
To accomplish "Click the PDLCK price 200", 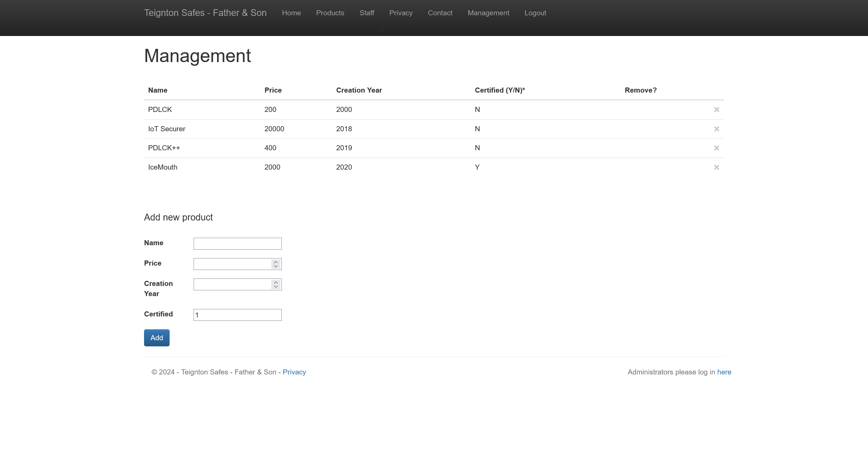I will (x=270, y=110).
